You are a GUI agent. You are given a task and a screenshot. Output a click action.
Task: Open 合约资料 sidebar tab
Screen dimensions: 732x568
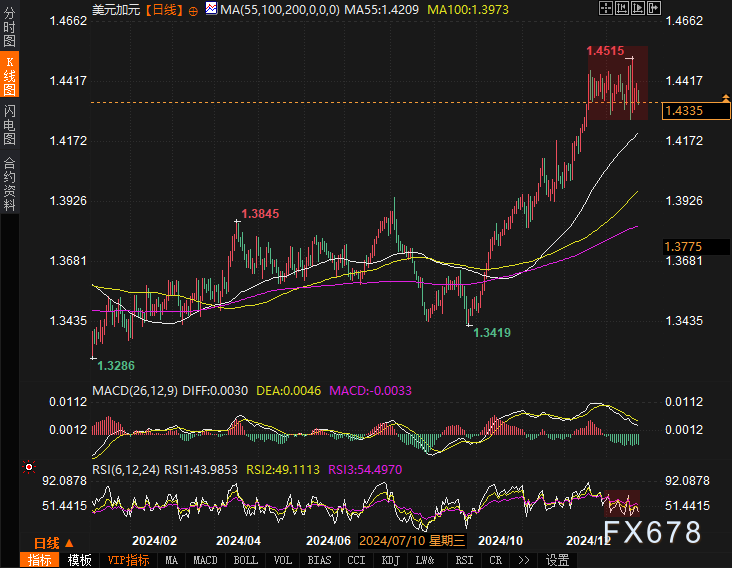10,183
